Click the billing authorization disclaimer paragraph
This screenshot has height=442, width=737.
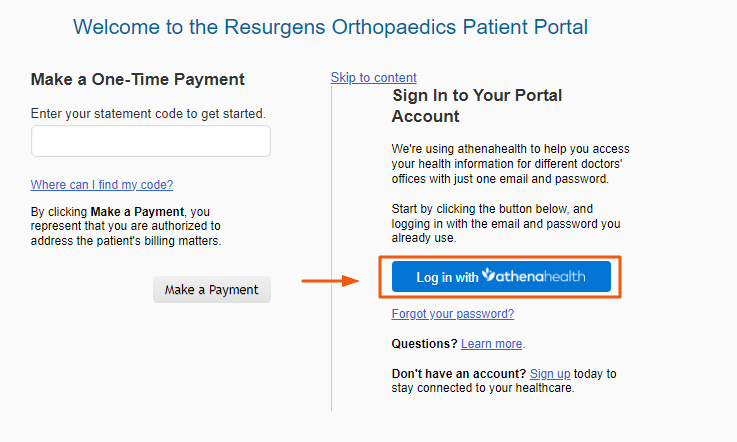(x=126, y=226)
